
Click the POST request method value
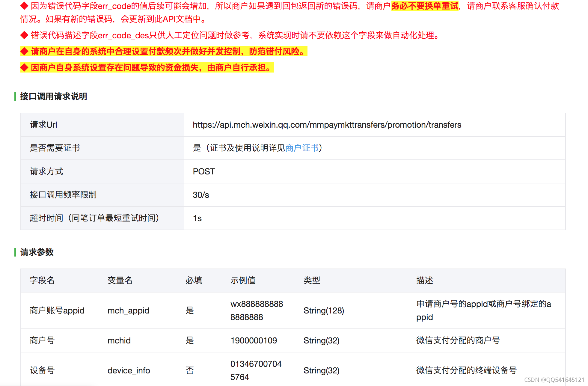(204, 172)
